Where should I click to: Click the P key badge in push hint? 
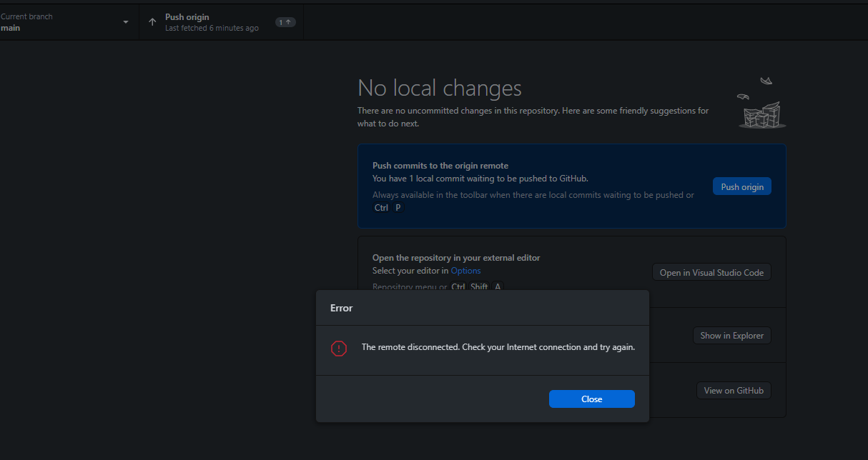398,208
